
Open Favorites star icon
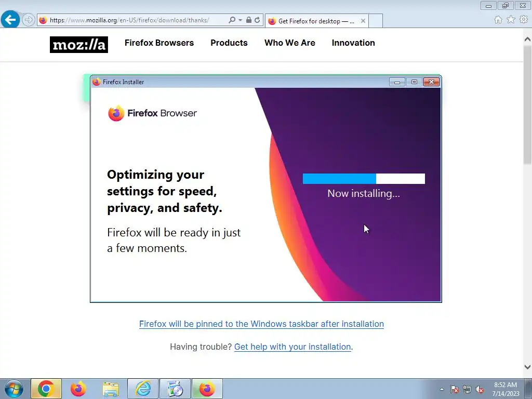(x=511, y=20)
